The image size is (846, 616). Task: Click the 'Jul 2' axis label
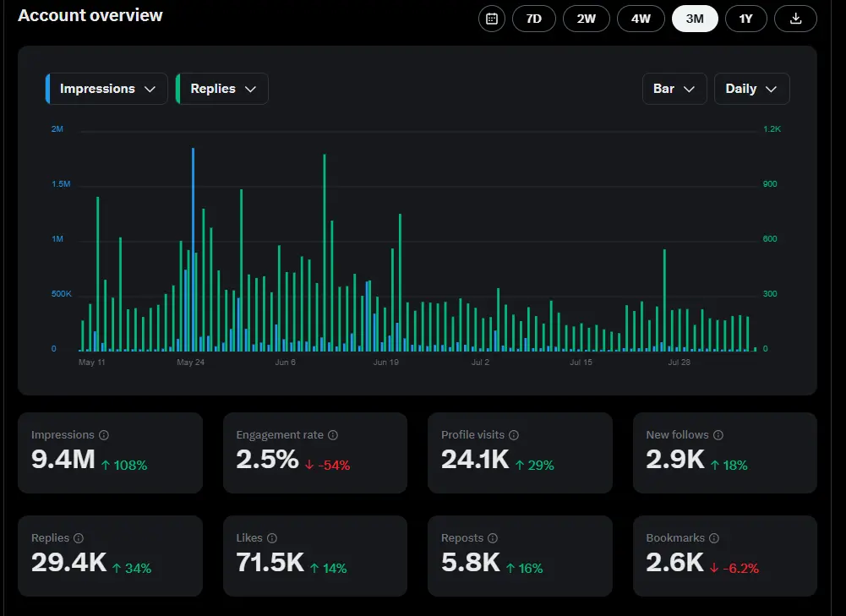click(x=480, y=363)
